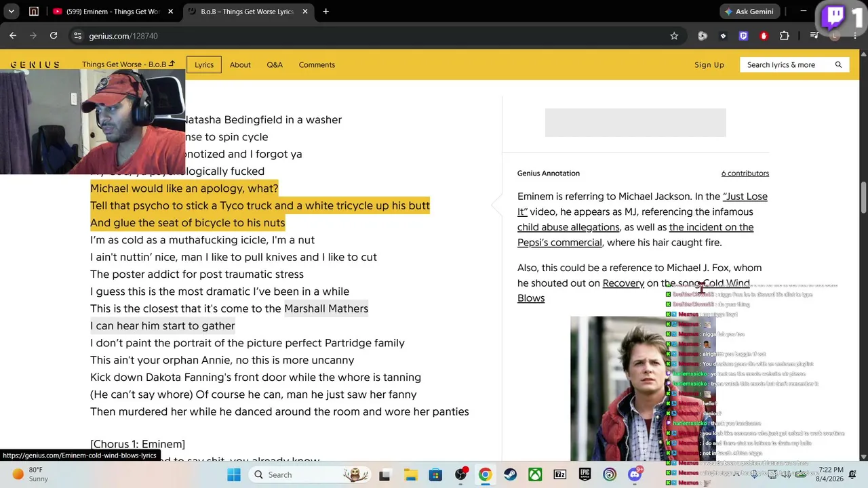868x488 pixels.
Task: Open the About section tab
Action: (x=240, y=65)
